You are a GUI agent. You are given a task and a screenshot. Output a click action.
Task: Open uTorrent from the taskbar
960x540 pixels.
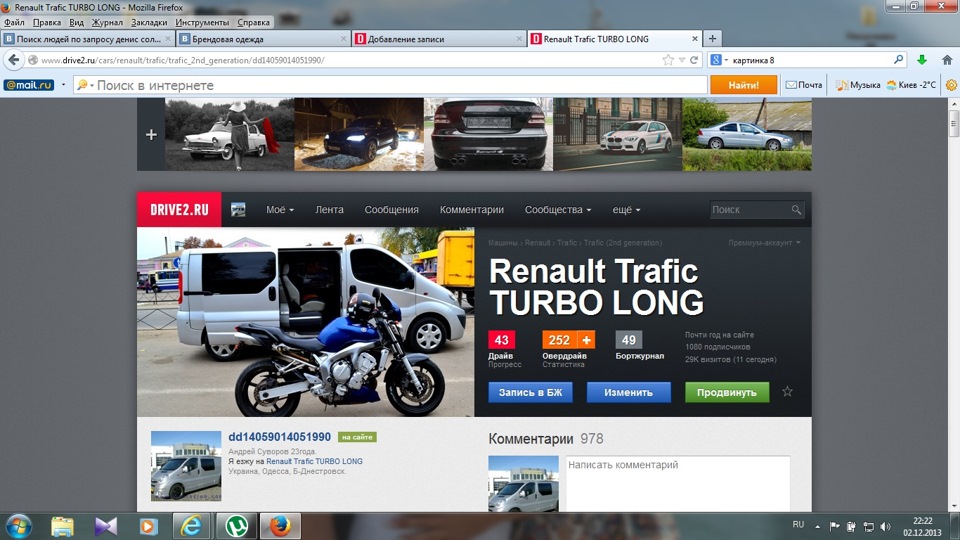(x=236, y=526)
